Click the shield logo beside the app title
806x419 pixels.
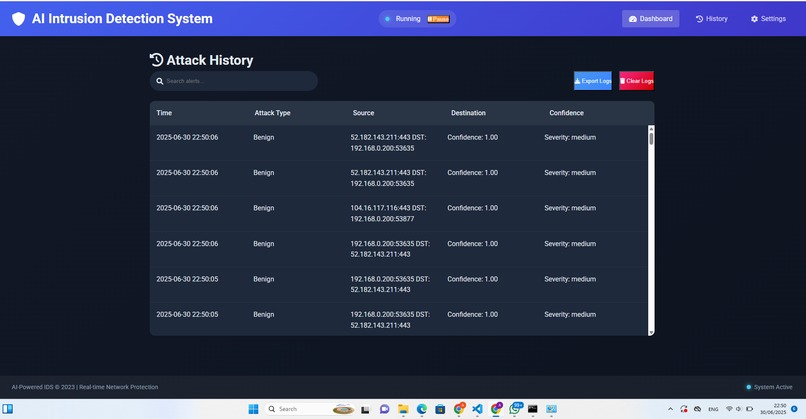pos(19,19)
